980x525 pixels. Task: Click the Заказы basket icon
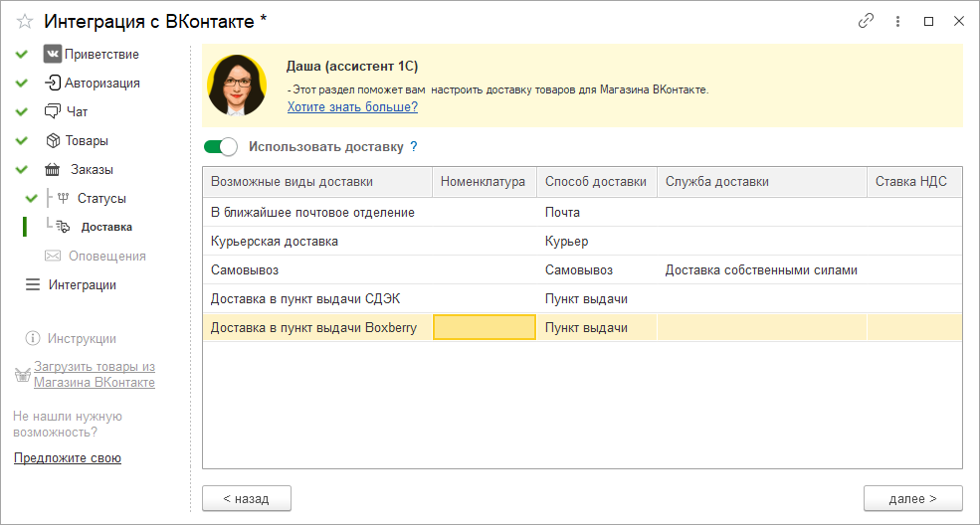(x=53, y=170)
